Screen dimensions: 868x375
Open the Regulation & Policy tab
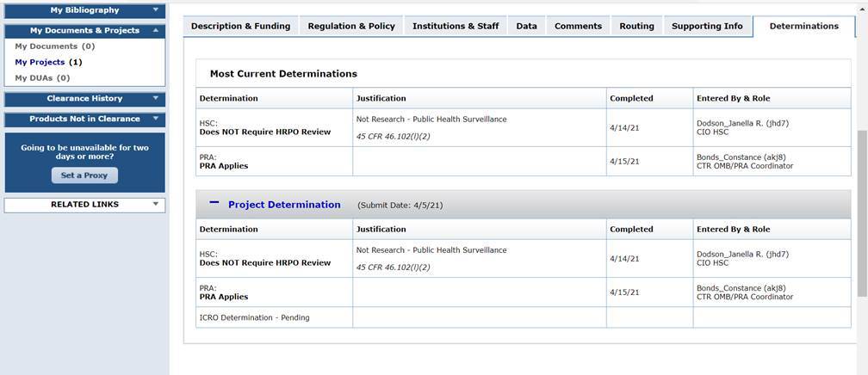pos(351,26)
